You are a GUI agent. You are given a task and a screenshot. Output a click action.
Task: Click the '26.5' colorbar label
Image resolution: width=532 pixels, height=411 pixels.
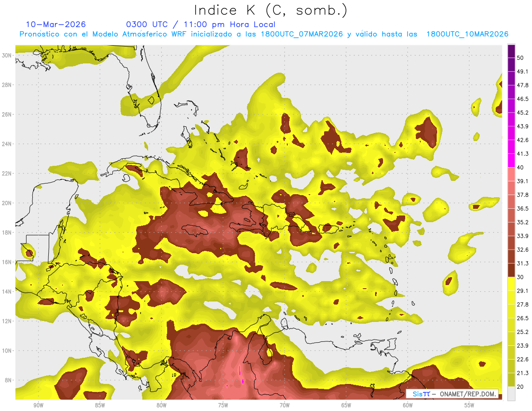tap(523, 318)
